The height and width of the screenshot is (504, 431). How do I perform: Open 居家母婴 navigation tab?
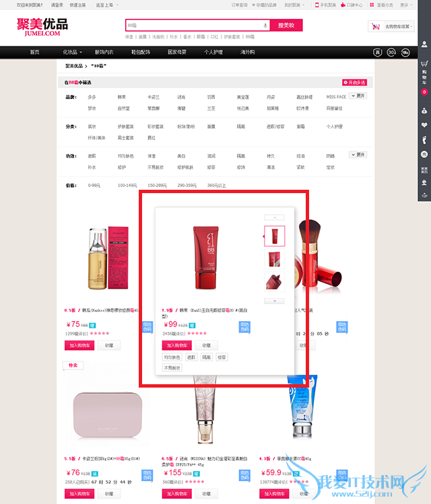[177, 52]
